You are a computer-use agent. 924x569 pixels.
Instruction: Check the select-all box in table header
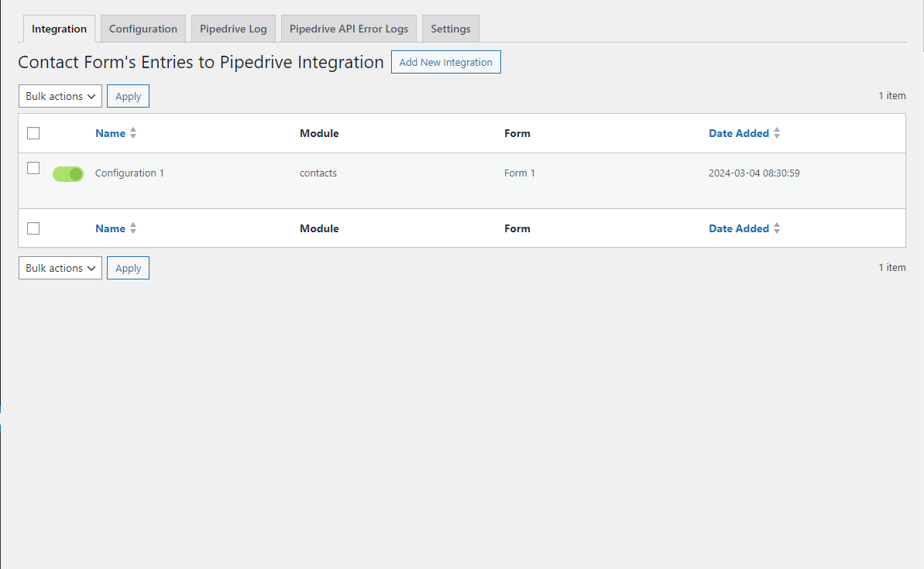(33, 133)
